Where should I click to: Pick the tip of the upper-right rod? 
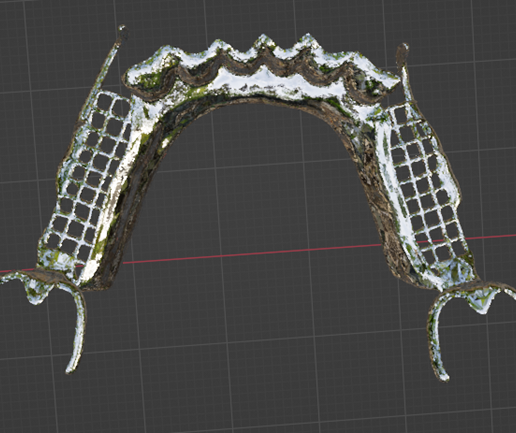[x=403, y=49]
